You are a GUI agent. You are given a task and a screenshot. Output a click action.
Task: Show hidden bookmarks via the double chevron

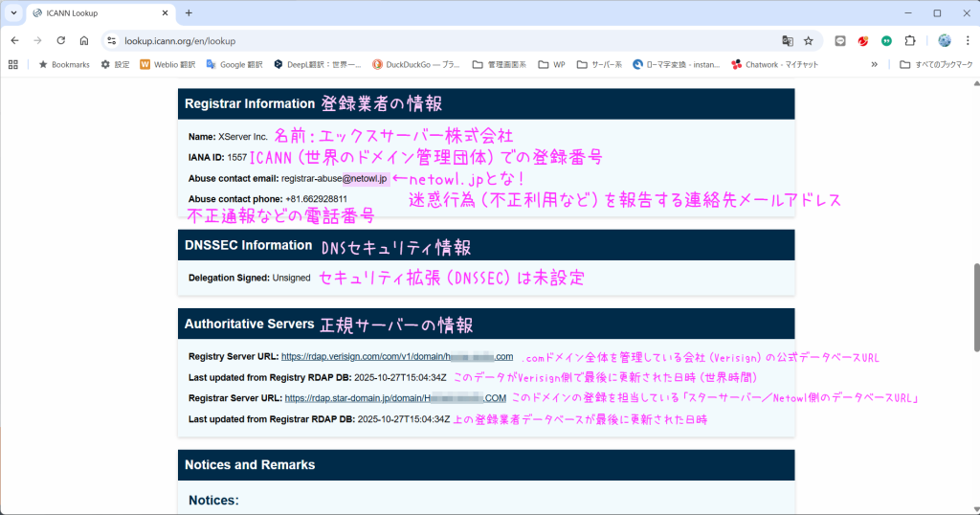coord(874,64)
